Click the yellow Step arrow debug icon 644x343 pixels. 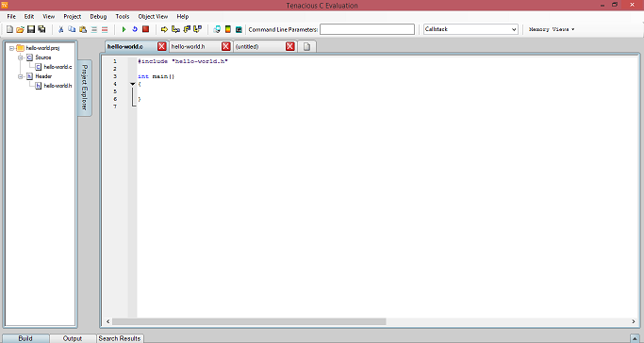(x=164, y=29)
